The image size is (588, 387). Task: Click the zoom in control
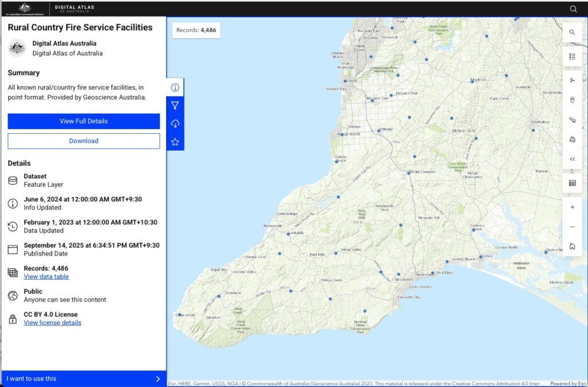[572, 207]
